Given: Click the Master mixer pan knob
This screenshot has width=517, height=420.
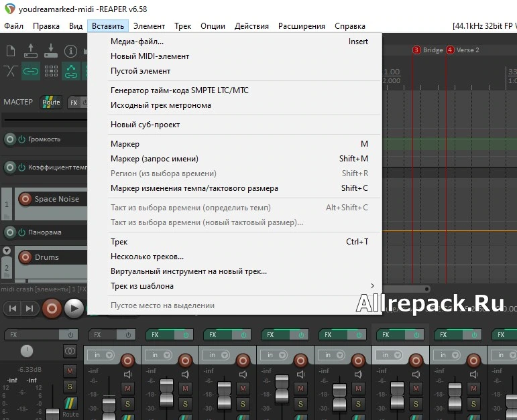Looking at the screenshot, I should 27,351.
